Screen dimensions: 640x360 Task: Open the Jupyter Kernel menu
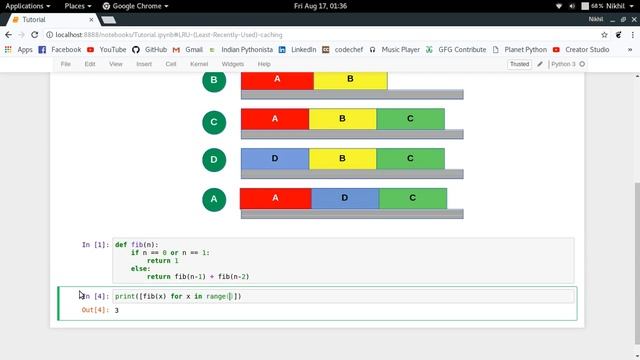[x=199, y=64]
